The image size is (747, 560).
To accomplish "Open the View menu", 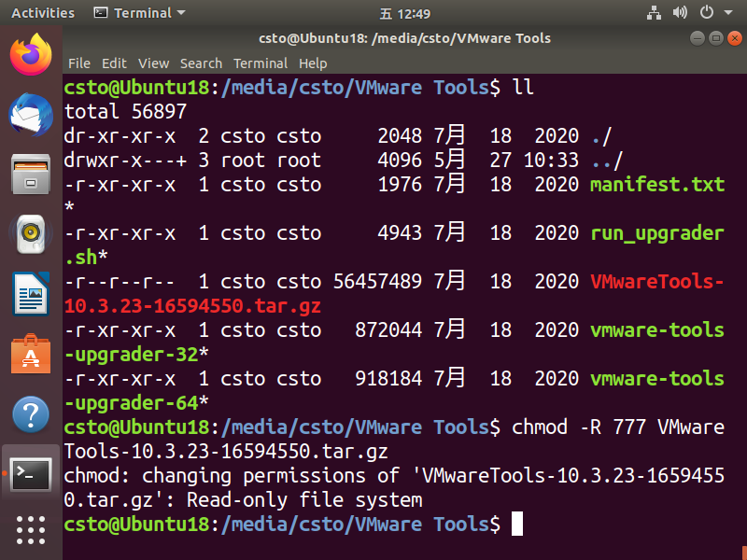I will pyautogui.click(x=153, y=63).
